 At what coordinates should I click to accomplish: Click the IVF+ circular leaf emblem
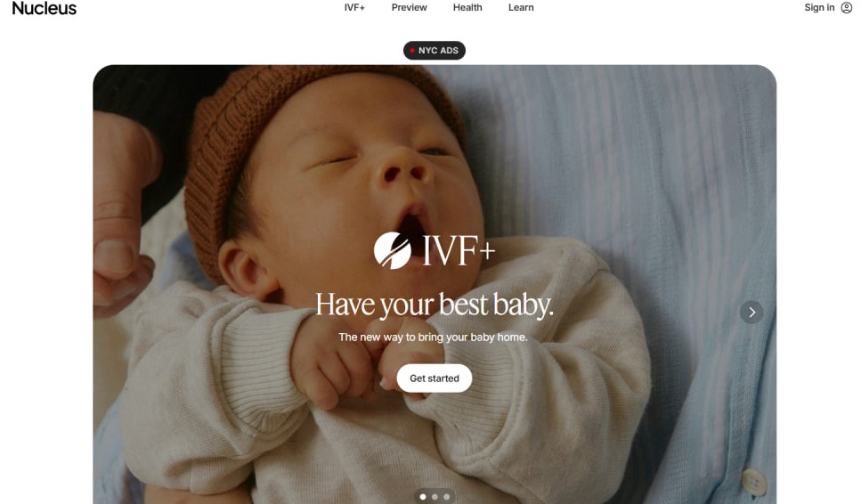393,250
